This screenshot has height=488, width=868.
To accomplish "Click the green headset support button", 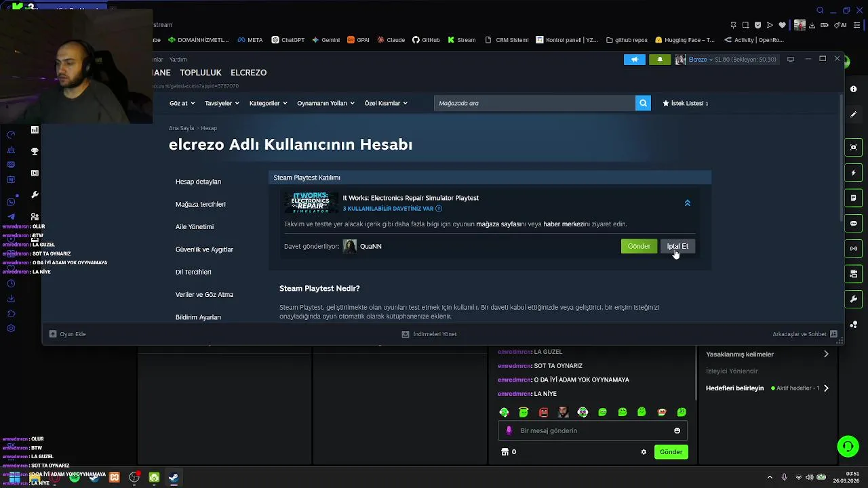I will click(x=848, y=446).
